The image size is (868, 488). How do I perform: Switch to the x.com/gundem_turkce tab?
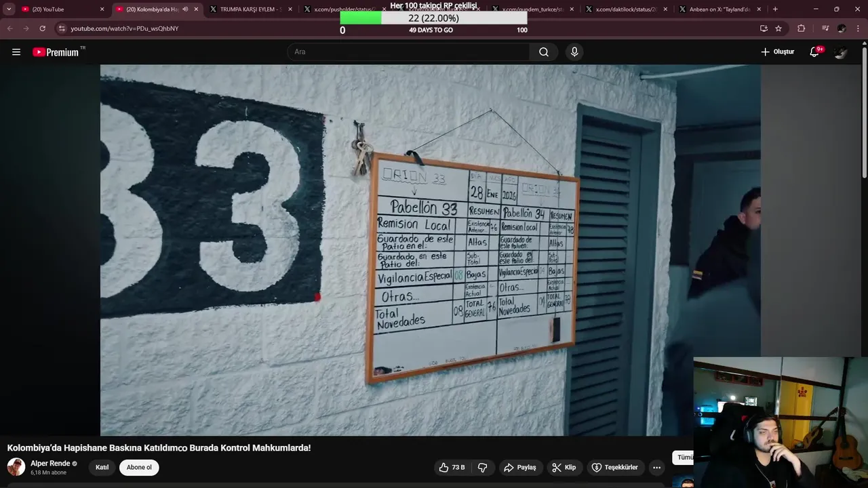(x=534, y=9)
